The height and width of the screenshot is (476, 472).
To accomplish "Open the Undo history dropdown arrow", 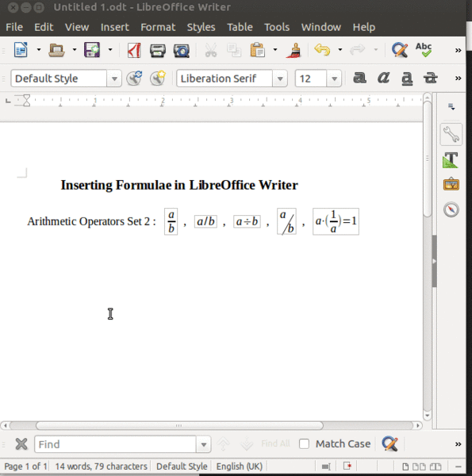I will [340, 49].
